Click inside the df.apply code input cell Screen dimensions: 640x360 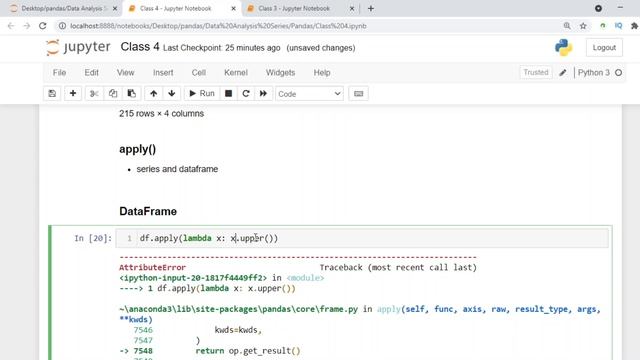click(x=362, y=238)
